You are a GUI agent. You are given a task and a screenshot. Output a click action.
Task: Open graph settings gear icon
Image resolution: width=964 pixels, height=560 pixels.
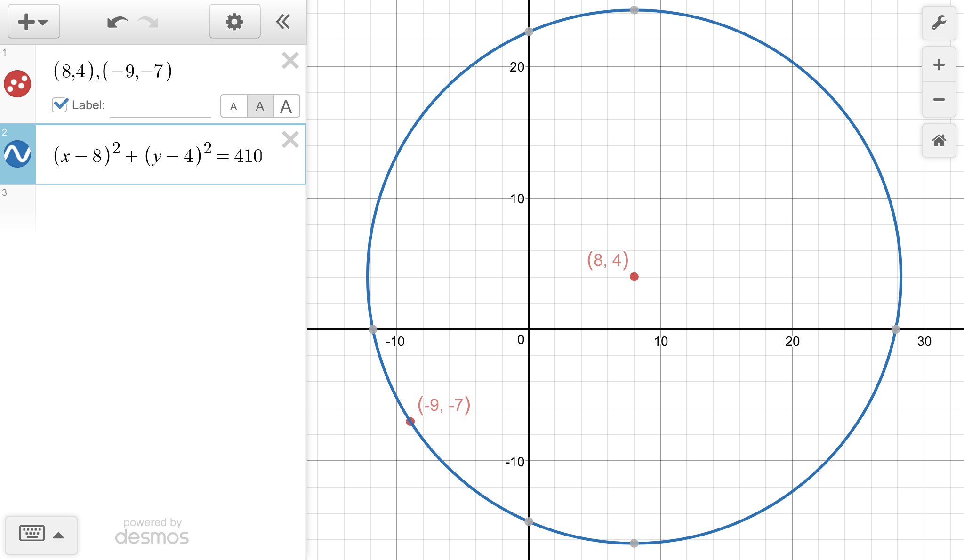234,22
